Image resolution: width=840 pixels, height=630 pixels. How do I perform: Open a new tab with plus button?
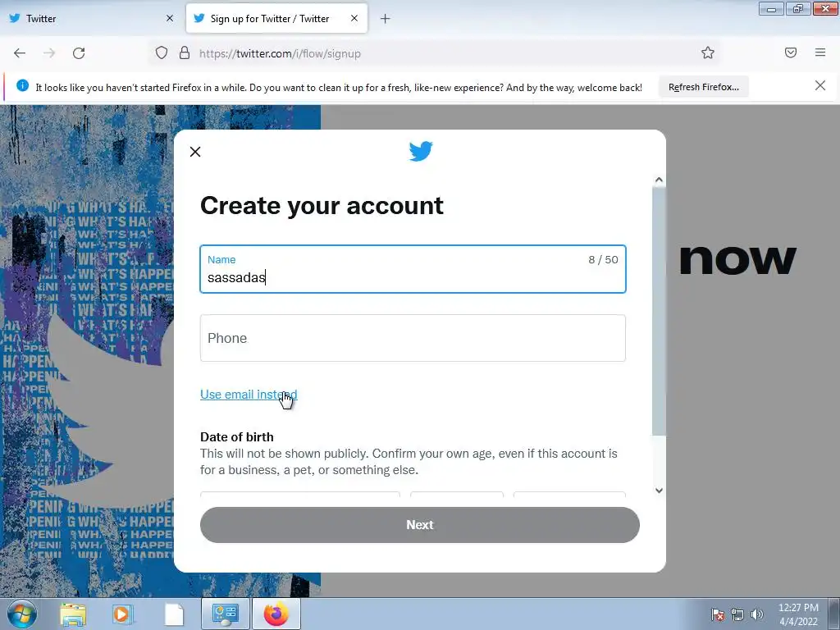click(386, 19)
